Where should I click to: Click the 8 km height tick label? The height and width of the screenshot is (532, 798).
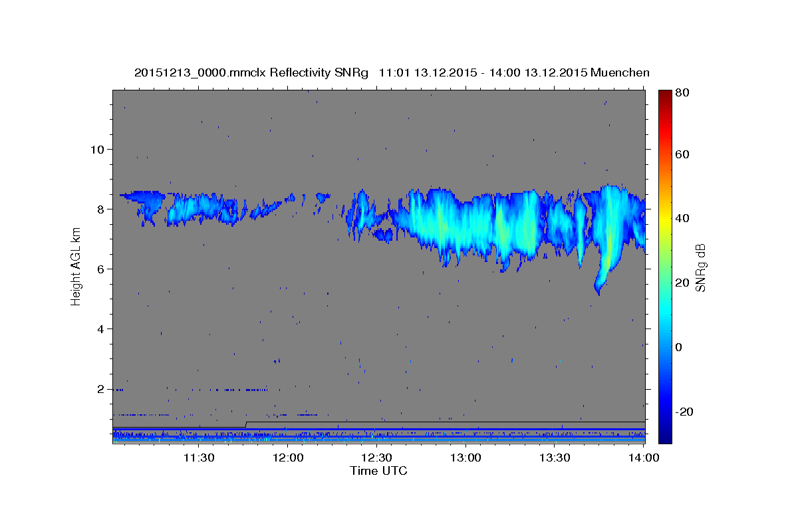[102, 209]
